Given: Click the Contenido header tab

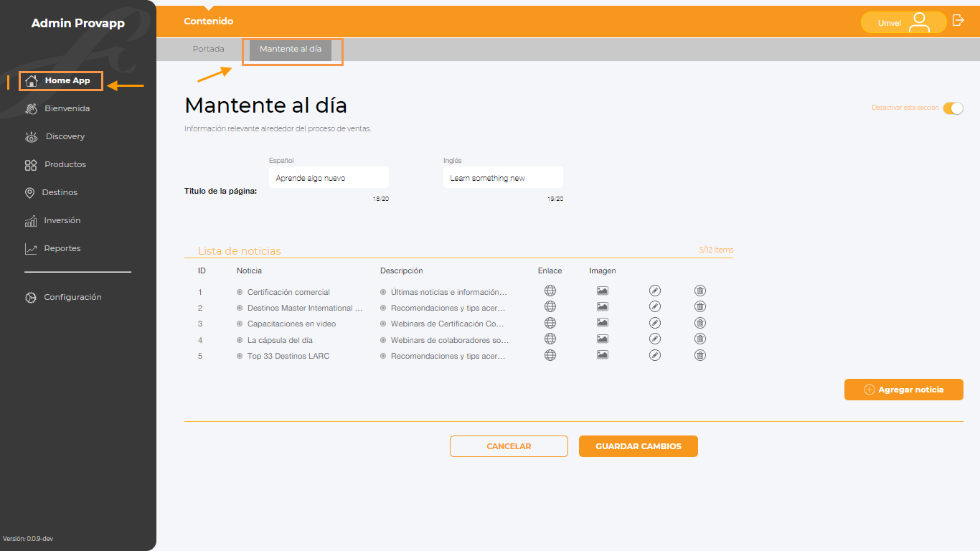Looking at the screenshot, I should pyautogui.click(x=209, y=22).
